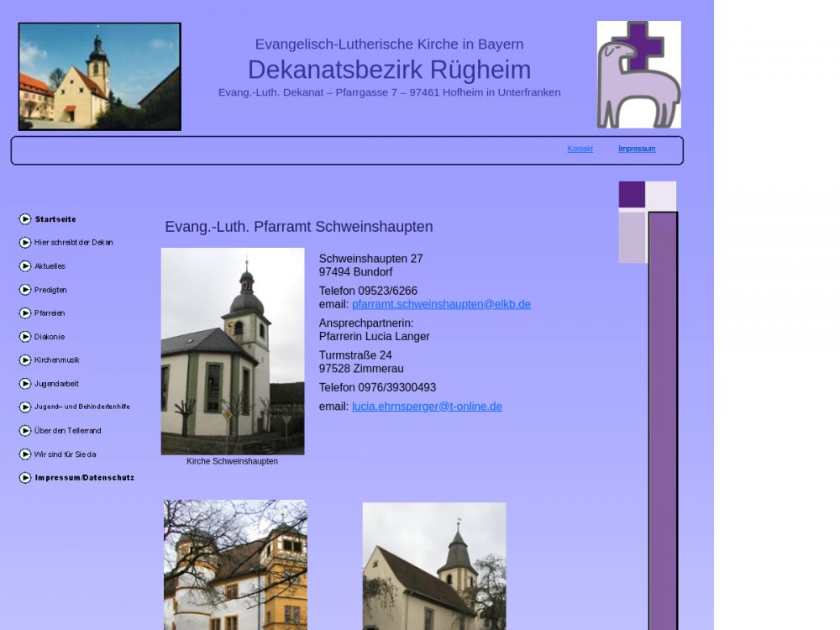Email lucia.ehrnsperger@t-online.de
840x630 pixels.
427,407
